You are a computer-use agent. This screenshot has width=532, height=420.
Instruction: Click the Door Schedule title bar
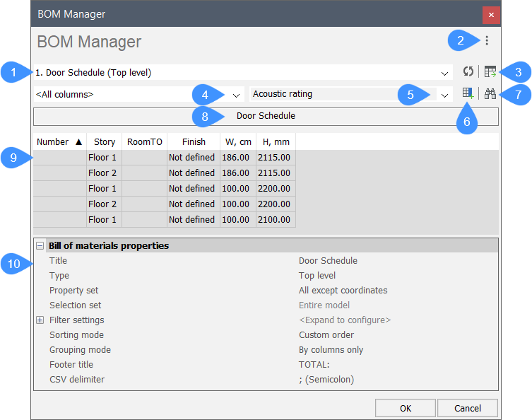(x=266, y=116)
